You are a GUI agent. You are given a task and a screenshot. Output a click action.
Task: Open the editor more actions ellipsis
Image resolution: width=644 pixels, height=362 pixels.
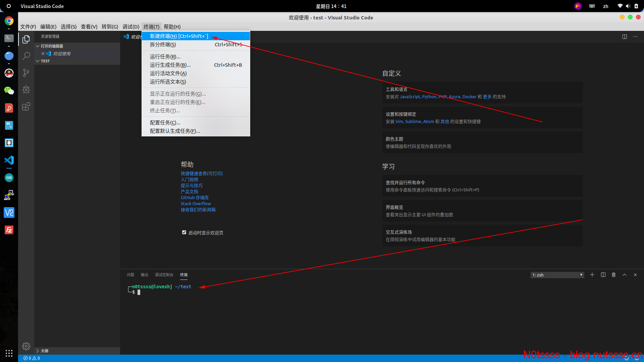pos(635,37)
